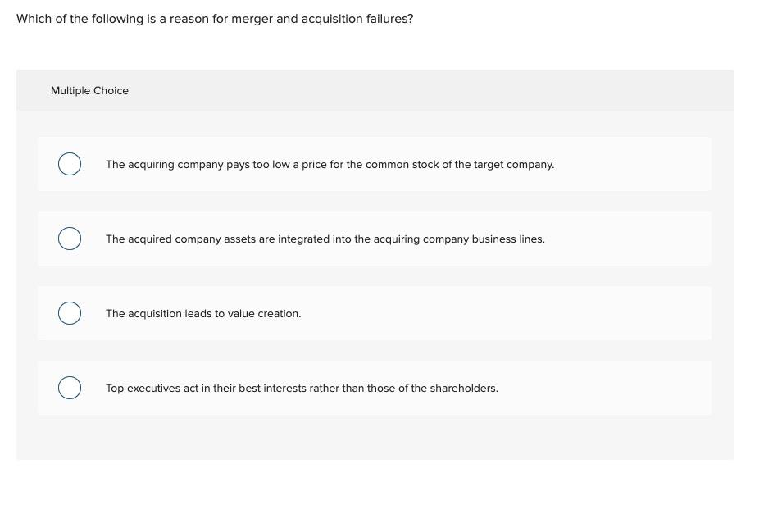Click the Multiple Choice header label
782x532 pixels.
click(x=89, y=90)
